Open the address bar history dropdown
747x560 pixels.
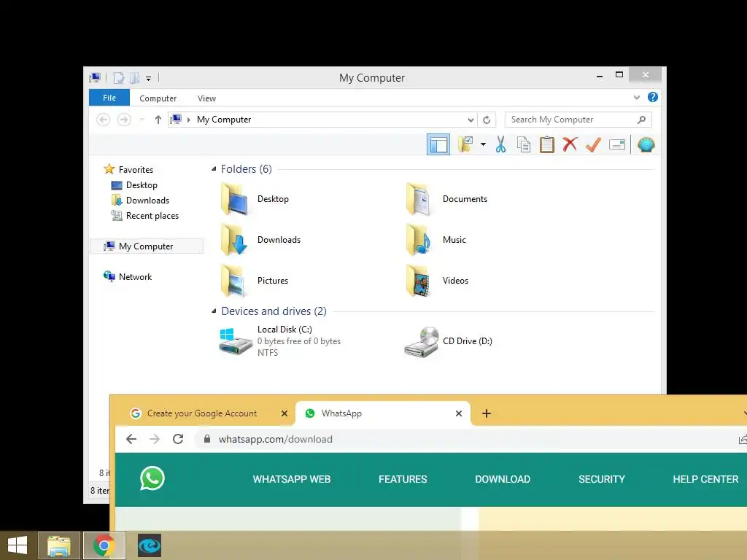471,120
